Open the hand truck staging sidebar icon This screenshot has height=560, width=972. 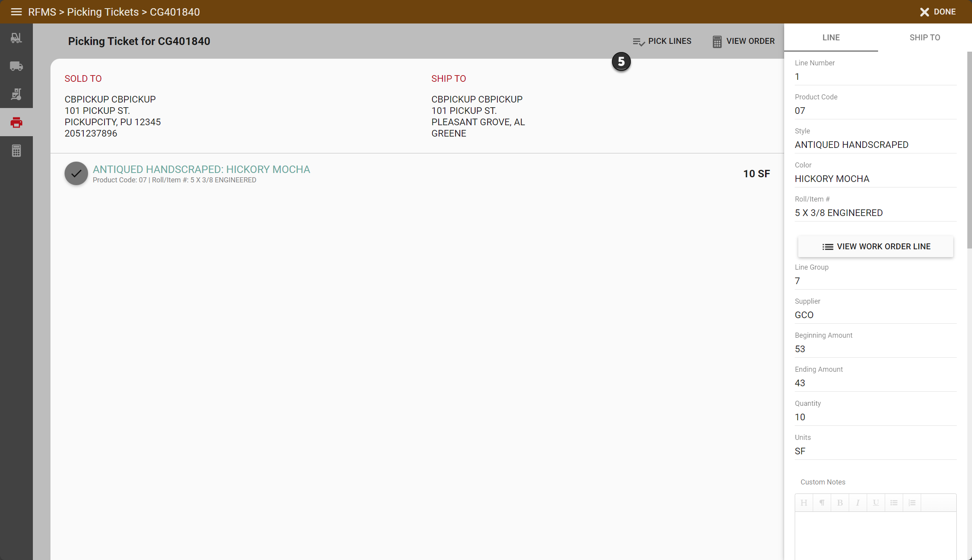[x=16, y=94]
